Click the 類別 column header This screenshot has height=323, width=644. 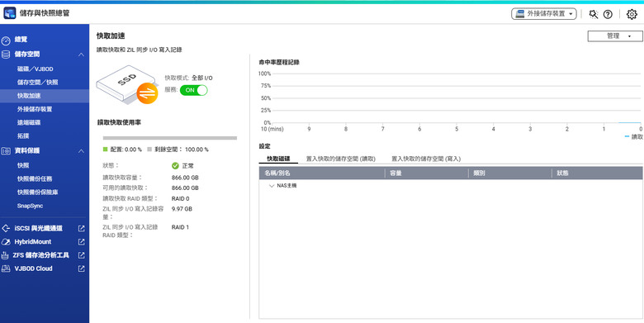(510, 173)
